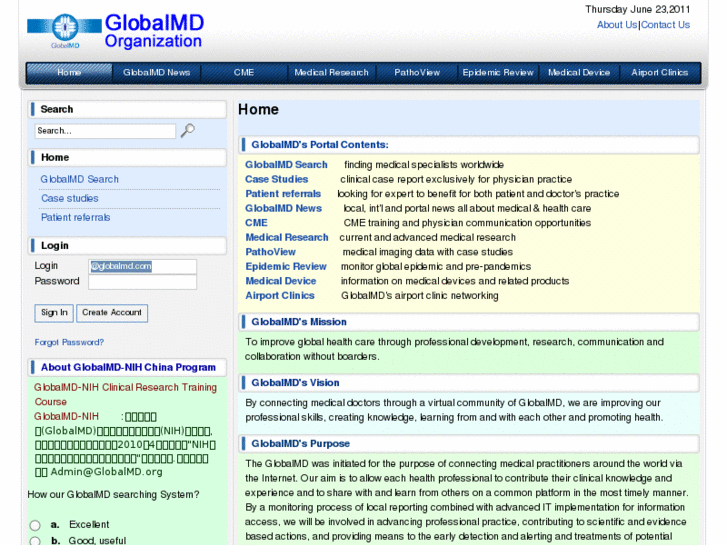Open Medical Device in the top menu
The height and width of the screenshot is (545, 727).
tap(579, 73)
